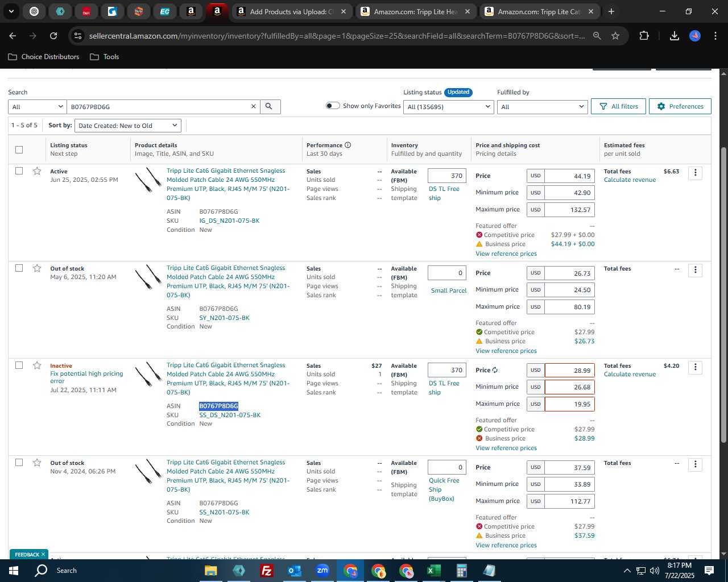Open the Choice Distributors bookmarks folder

pos(44,57)
